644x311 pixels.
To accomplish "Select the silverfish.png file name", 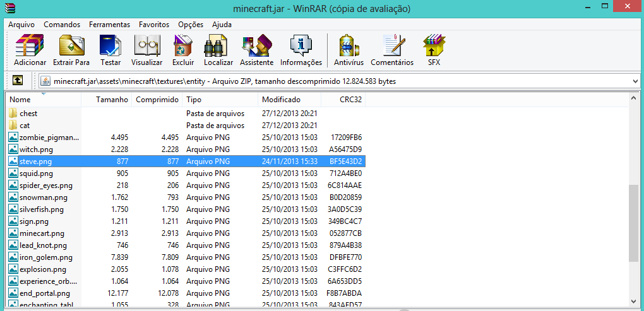I will coord(42,209).
